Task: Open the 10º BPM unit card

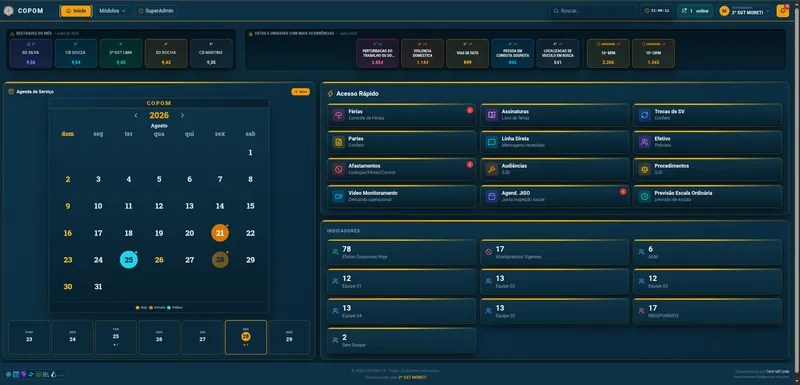Action: pos(608,53)
